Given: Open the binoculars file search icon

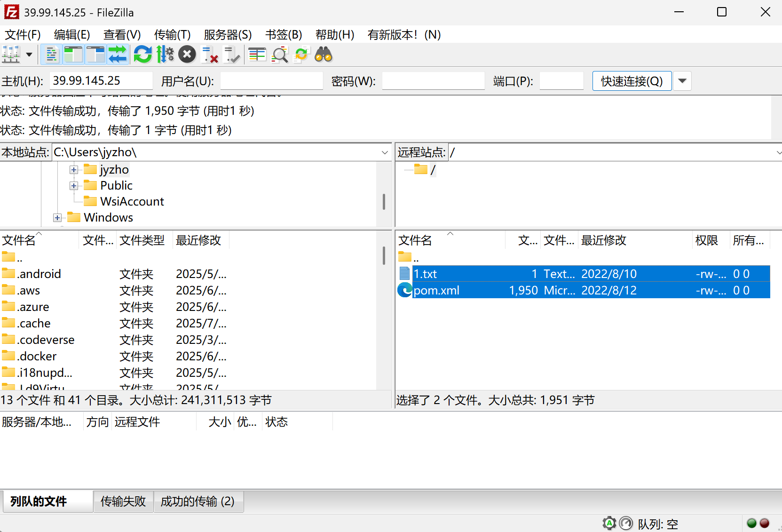Looking at the screenshot, I should click(324, 55).
